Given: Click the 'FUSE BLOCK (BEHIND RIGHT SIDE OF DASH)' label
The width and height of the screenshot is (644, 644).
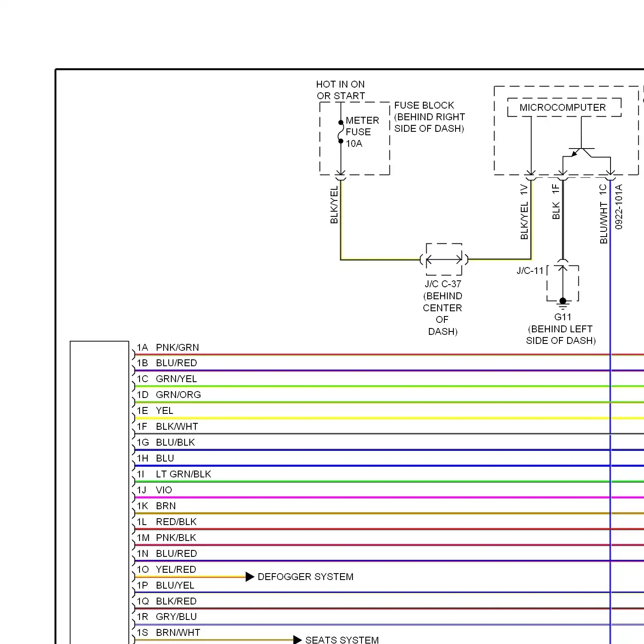Looking at the screenshot, I should [x=429, y=117].
